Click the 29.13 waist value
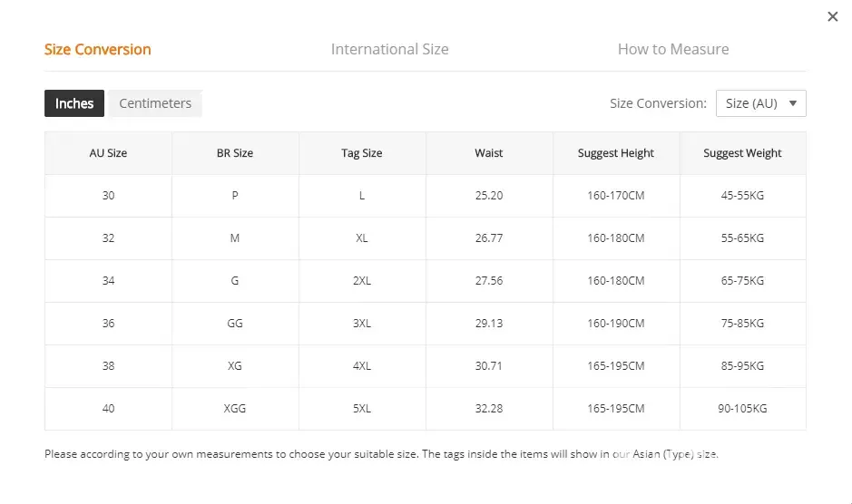 click(488, 324)
